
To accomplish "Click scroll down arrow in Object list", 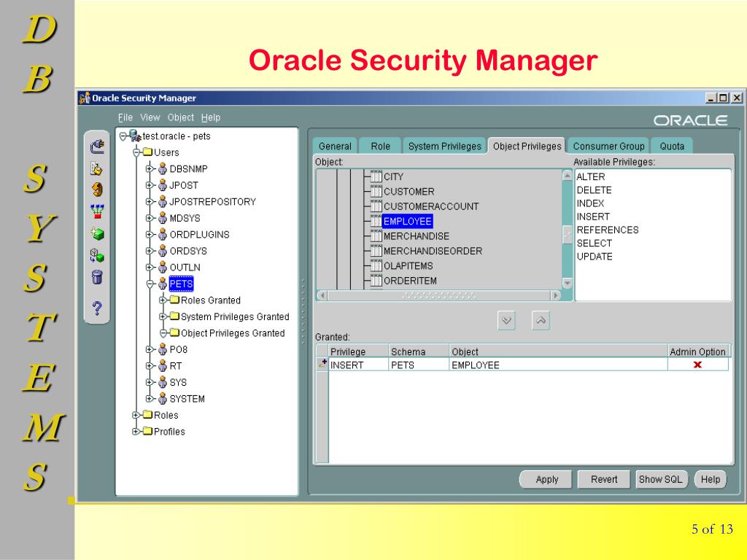I will coord(567,283).
